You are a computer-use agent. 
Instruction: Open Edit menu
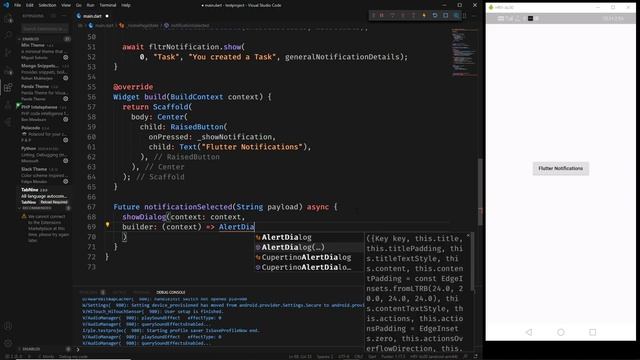click(30, 5)
